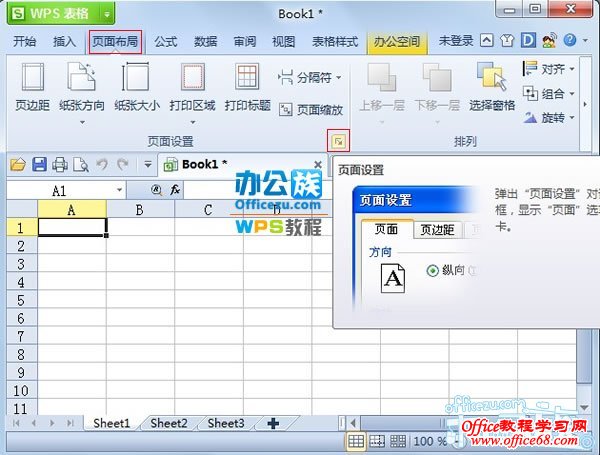
Task: Select the Sheet1 tab
Action: coord(112,423)
